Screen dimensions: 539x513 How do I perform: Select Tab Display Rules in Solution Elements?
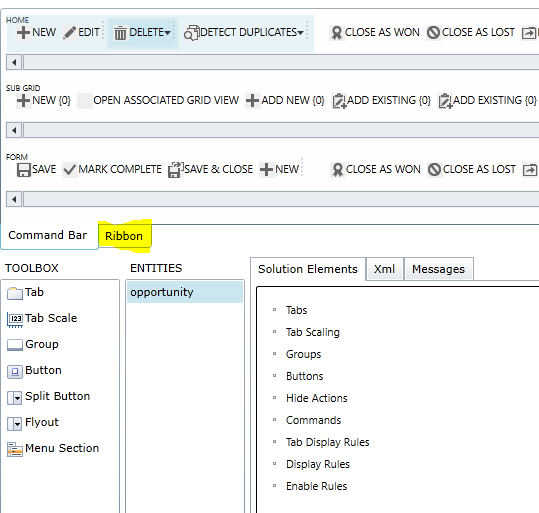[x=328, y=443]
